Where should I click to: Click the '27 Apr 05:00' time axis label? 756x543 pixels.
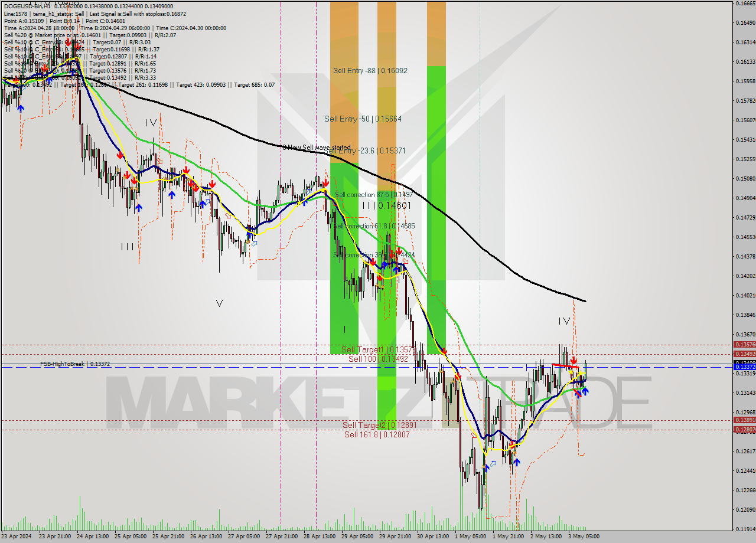click(245, 537)
